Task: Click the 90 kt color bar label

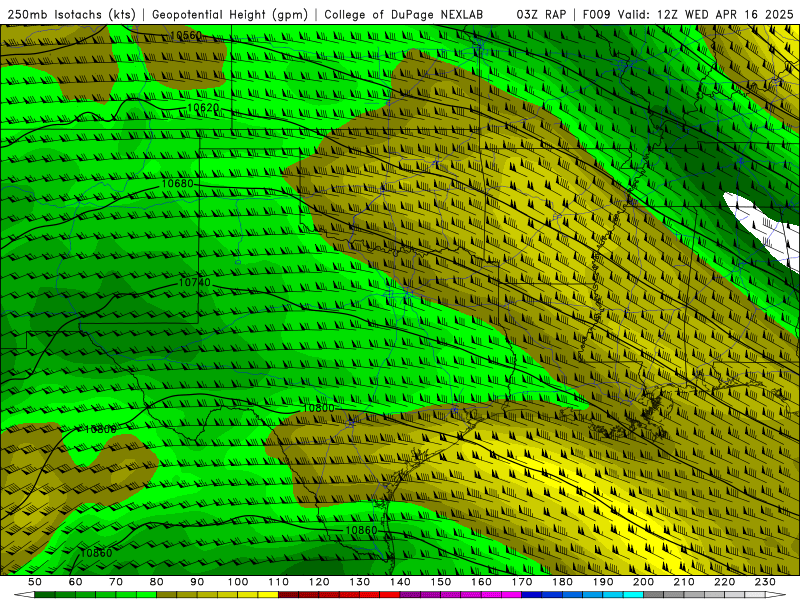Action: 197,582
